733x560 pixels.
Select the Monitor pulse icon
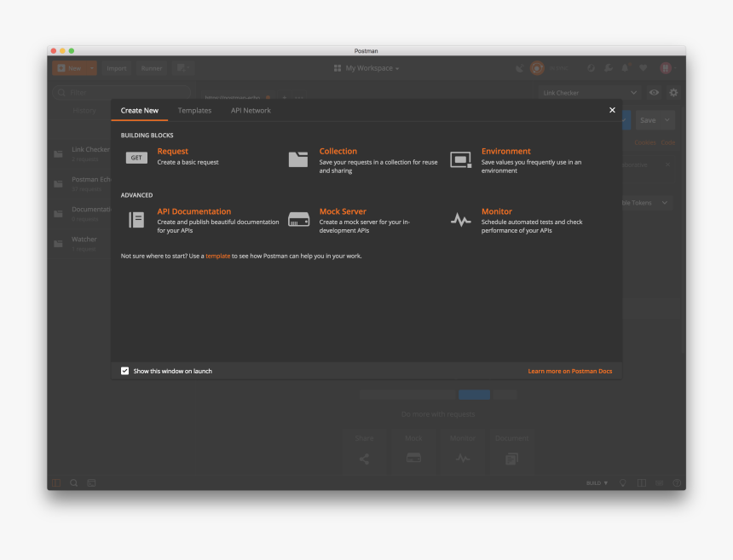460,220
